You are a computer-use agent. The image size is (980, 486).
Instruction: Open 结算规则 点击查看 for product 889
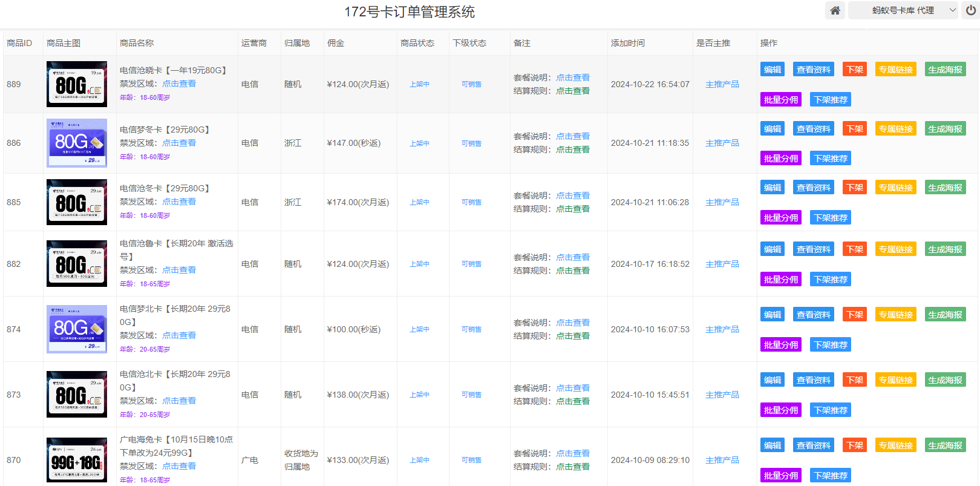(573, 91)
